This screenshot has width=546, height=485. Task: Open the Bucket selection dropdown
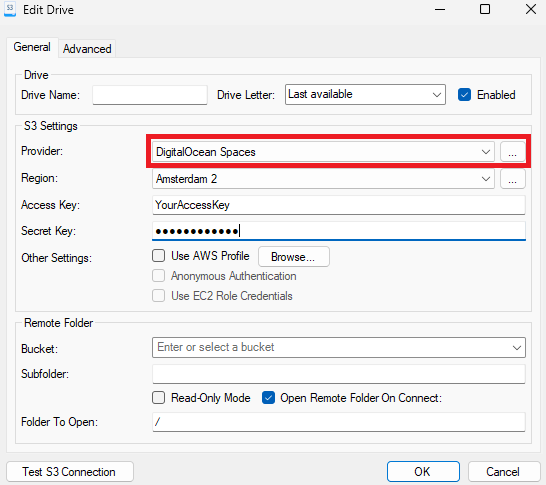[339, 347]
